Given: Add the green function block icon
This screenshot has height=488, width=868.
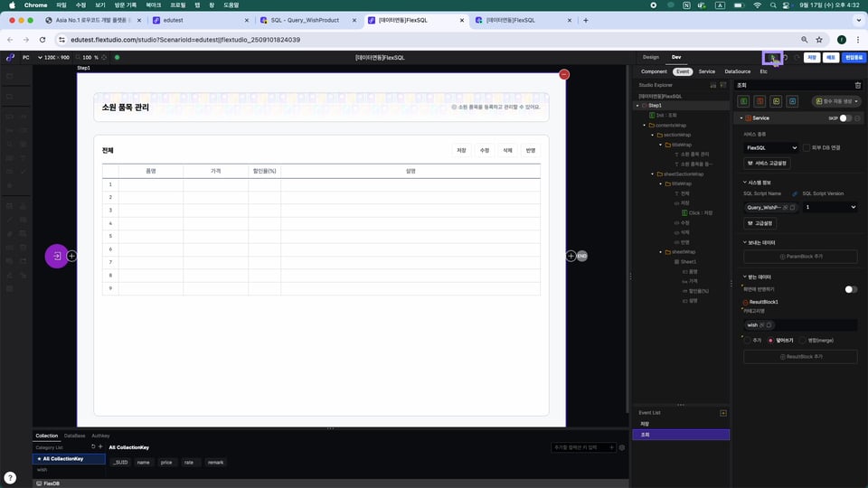Looking at the screenshot, I should pyautogui.click(x=743, y=101).
